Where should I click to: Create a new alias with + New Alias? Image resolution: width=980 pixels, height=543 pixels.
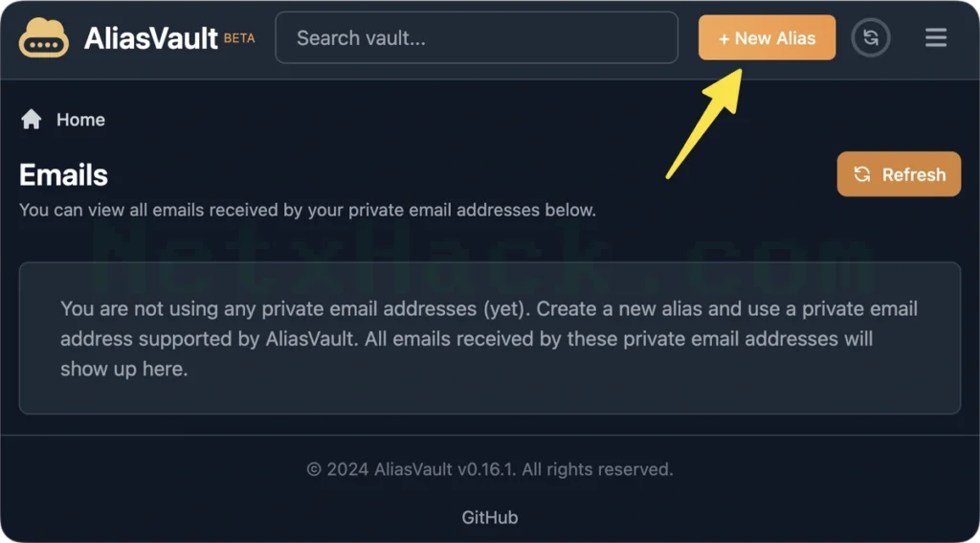click(x=767, y=37)
